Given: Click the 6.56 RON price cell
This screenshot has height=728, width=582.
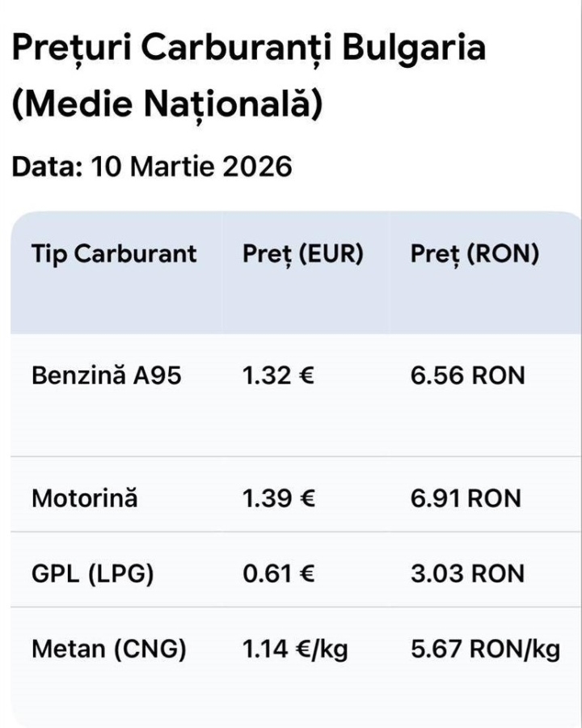Looking at the screenshot, I should click(468, 375).
